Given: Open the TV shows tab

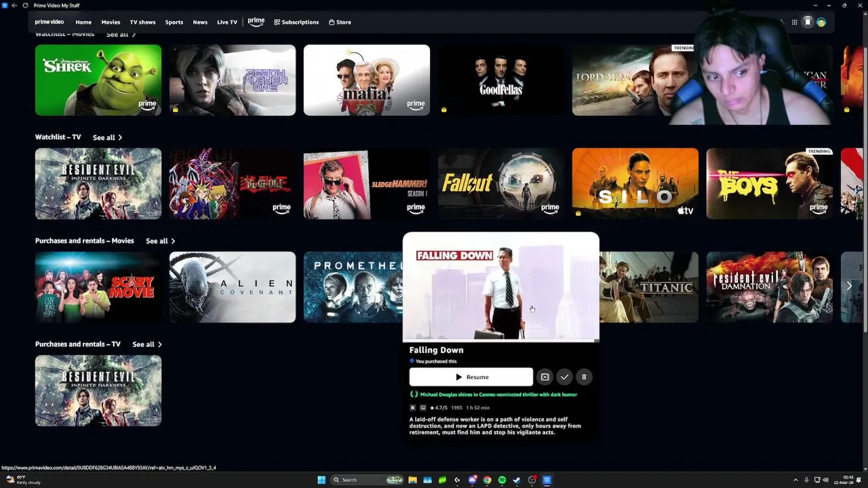Looking at the screenshot, I should coord(142,22).
